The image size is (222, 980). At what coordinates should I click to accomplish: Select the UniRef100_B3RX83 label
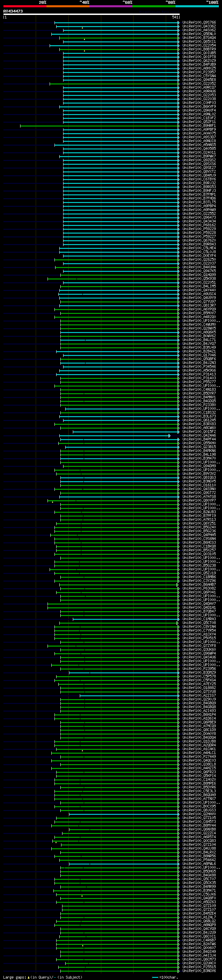tap(199, 424)
